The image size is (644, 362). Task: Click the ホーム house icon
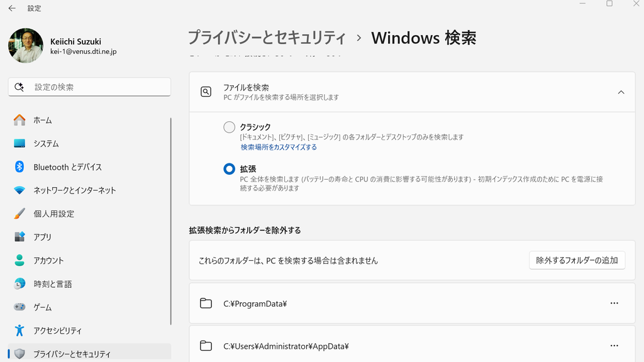coord(19,120)
